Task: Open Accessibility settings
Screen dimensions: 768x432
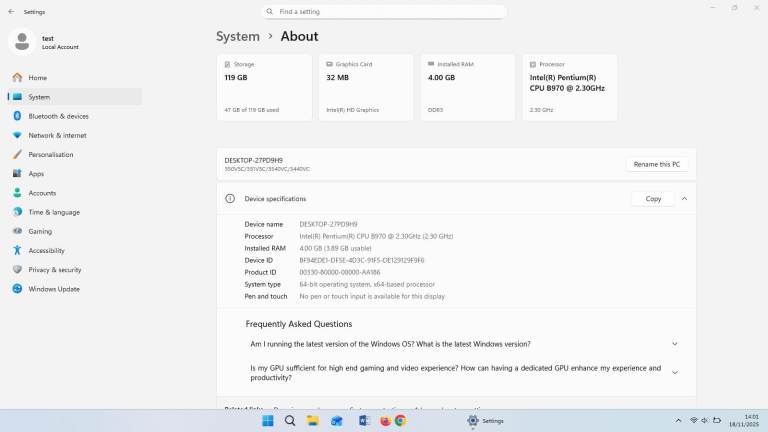Action: pyautogui.click(x=46, y=250)
